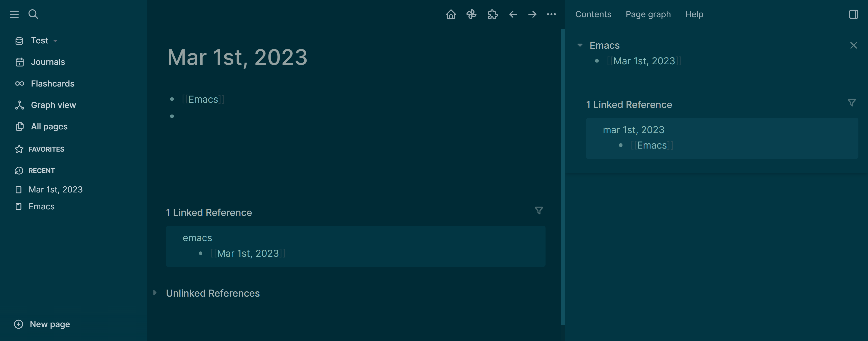This screenshot has height=341, width=868.
Task: Open the hamburger menu
Action: (14, 14)
